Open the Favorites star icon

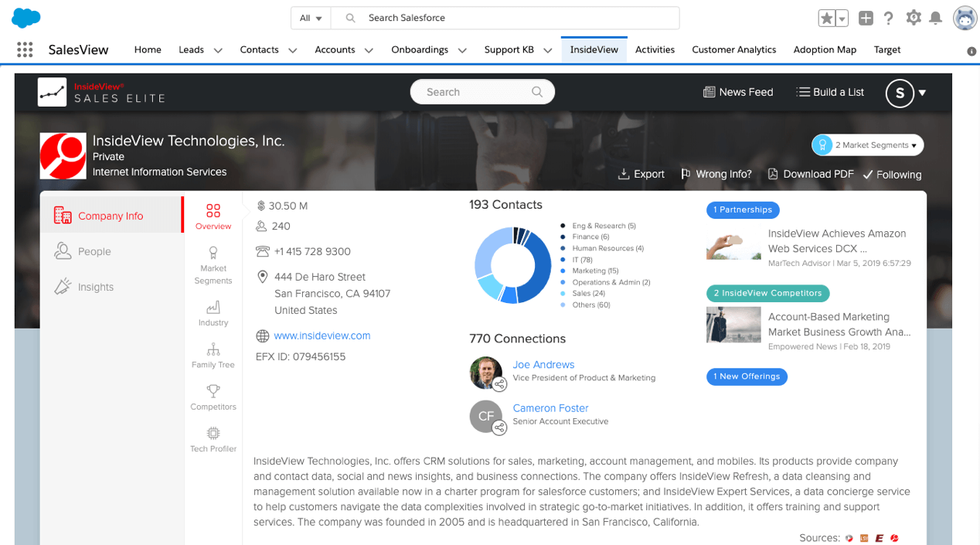click(x=826, y=18)
